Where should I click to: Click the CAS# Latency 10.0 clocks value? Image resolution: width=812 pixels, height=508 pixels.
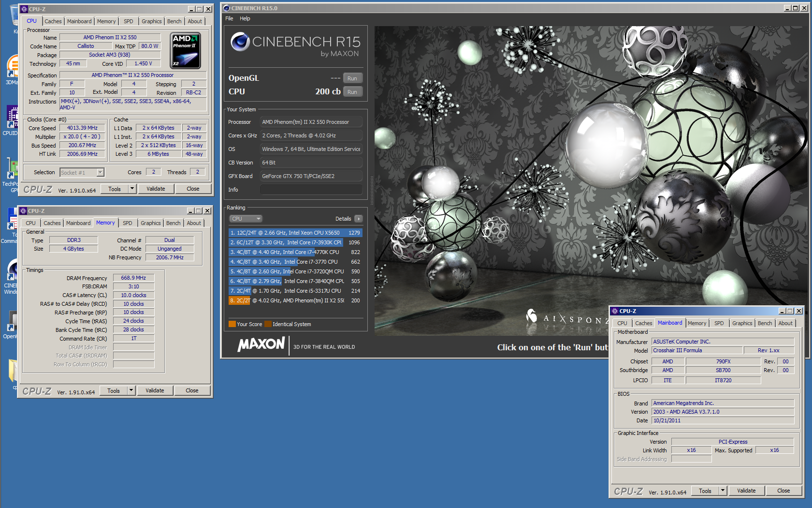coord(133,295)
